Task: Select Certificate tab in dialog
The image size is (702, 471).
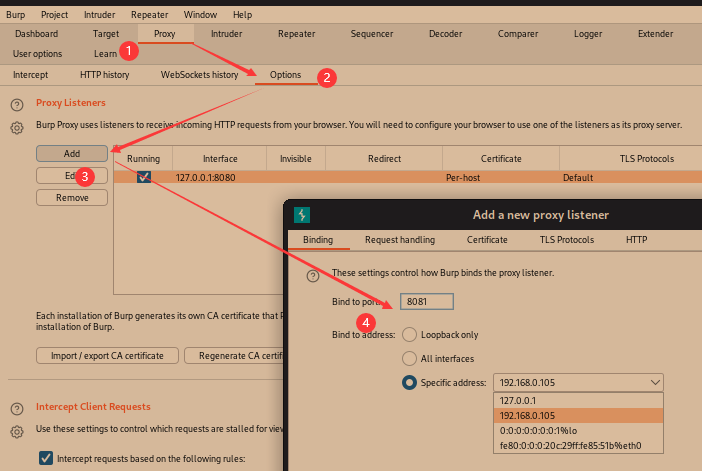Action: (487, 240)
